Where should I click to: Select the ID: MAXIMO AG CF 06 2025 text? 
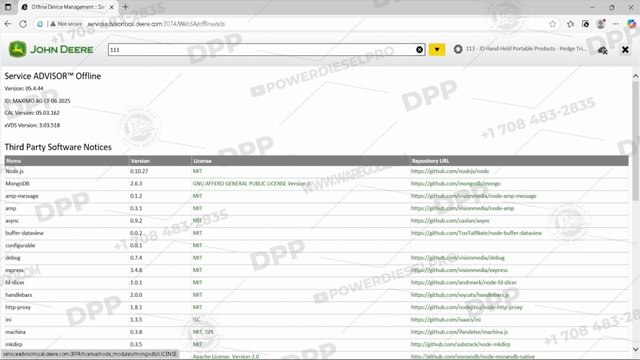37,100
